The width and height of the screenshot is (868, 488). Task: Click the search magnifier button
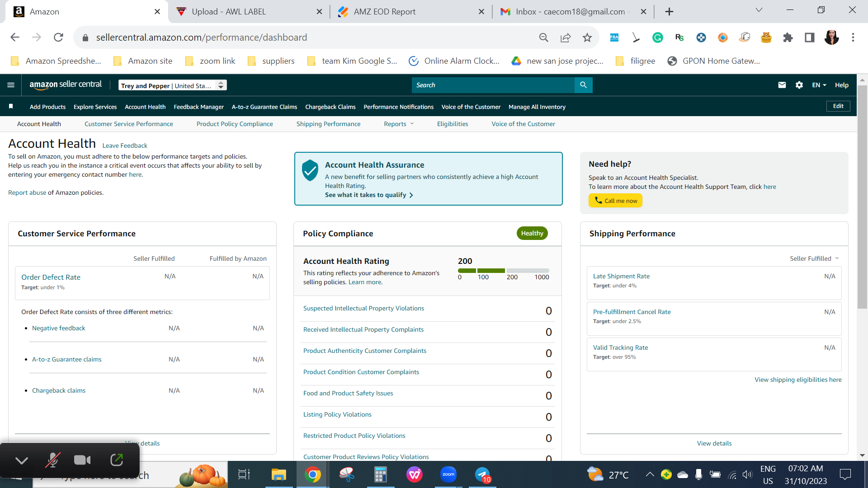[583, 85]
